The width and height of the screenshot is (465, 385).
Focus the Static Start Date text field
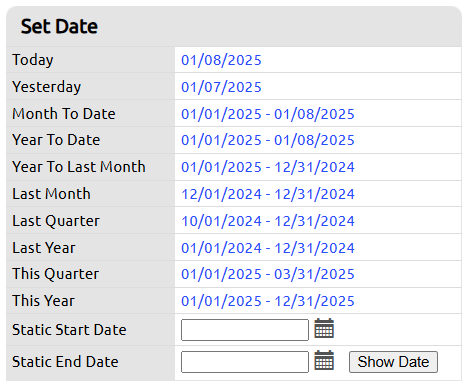pos(245,330)
